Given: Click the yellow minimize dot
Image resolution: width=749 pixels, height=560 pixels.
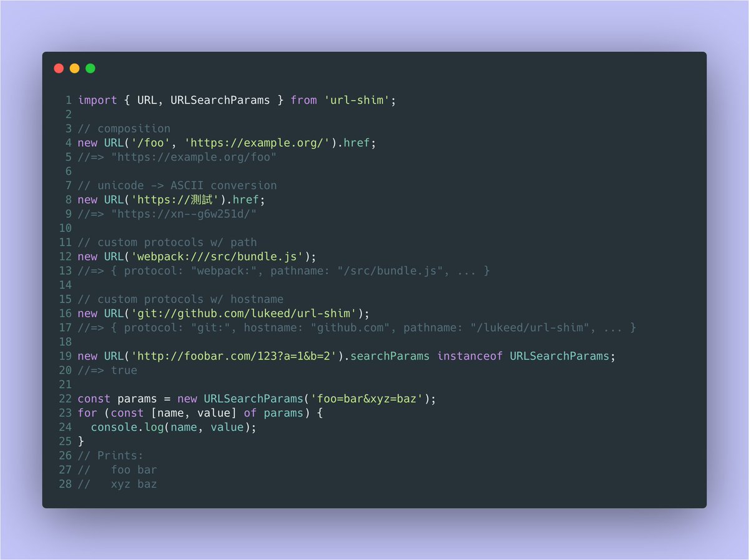Looking at the screenshot, I should click(x=74, y=68).
